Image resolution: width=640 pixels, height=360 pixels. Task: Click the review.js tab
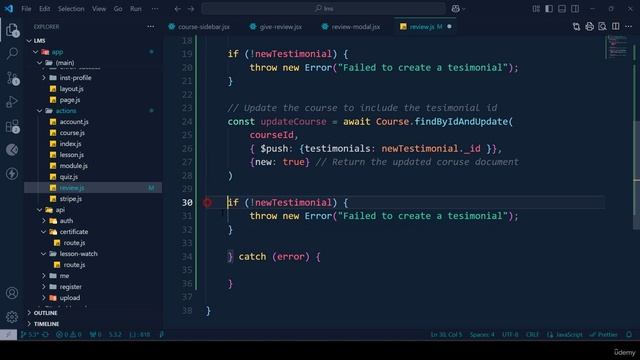point(425,27)
